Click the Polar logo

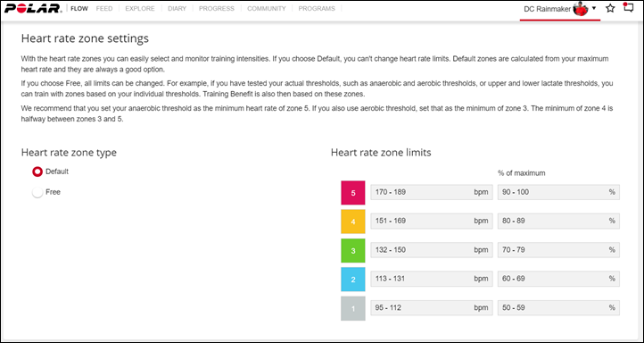tap(33, 8)
